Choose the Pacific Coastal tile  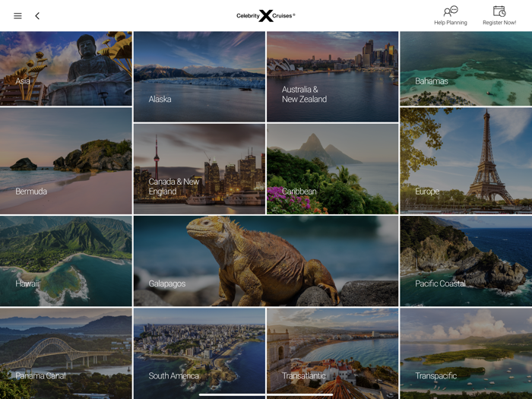466,261
